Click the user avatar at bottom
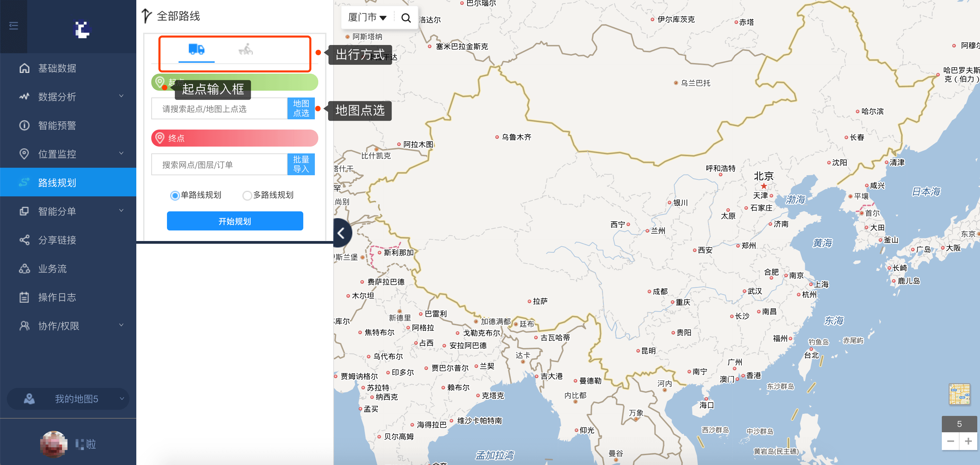The width and height of the screenshot is (980, 465). pyautogui.click(x=53, y=444)
